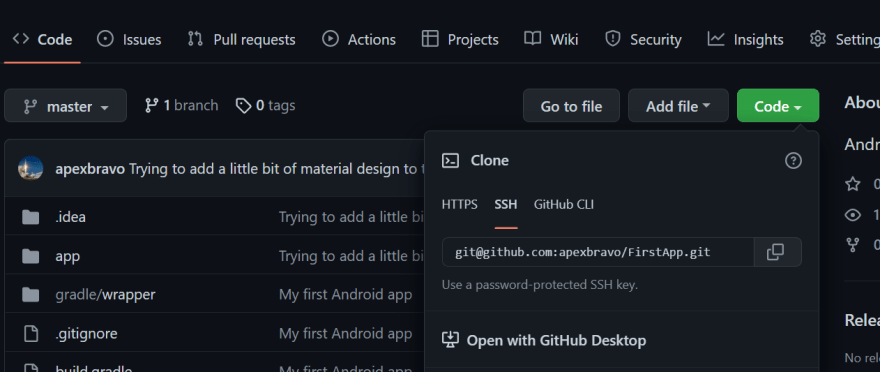
Task: View the 0 tags link
Action: tap(265, 105)
